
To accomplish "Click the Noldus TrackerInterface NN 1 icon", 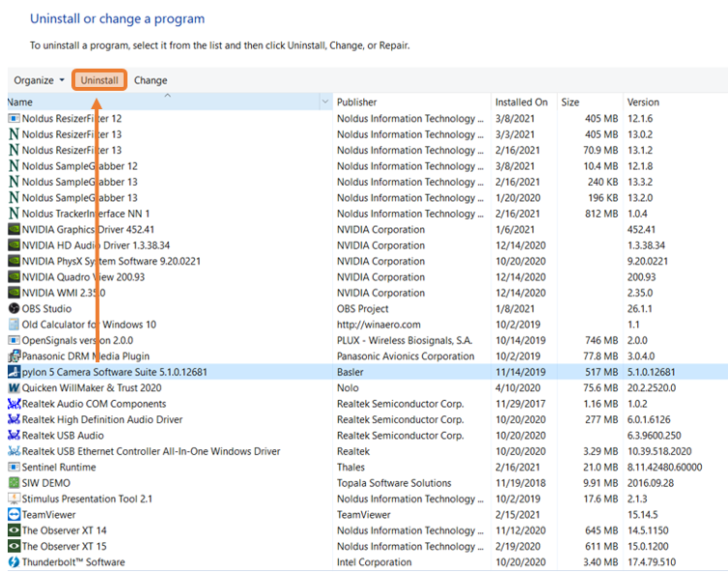I will [14, 214].
